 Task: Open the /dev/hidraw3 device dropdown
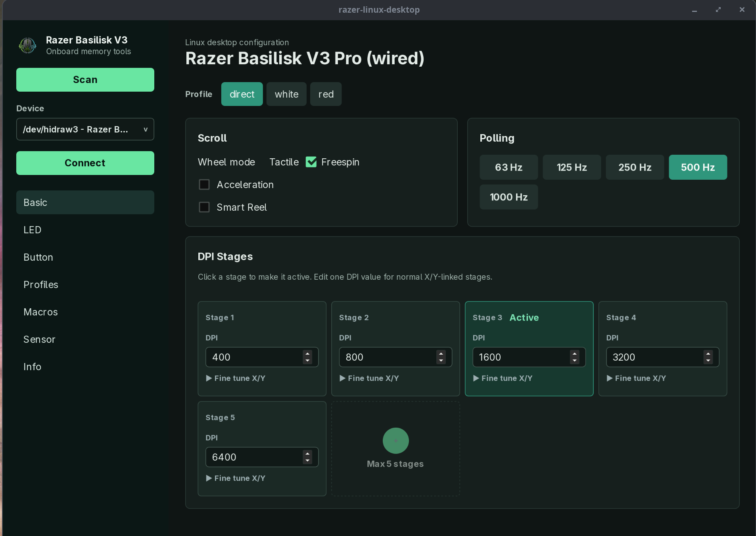tap(85, 129)
